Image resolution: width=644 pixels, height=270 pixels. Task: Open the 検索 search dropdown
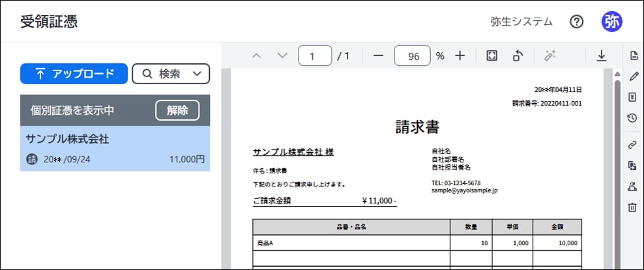pos(171,74)
